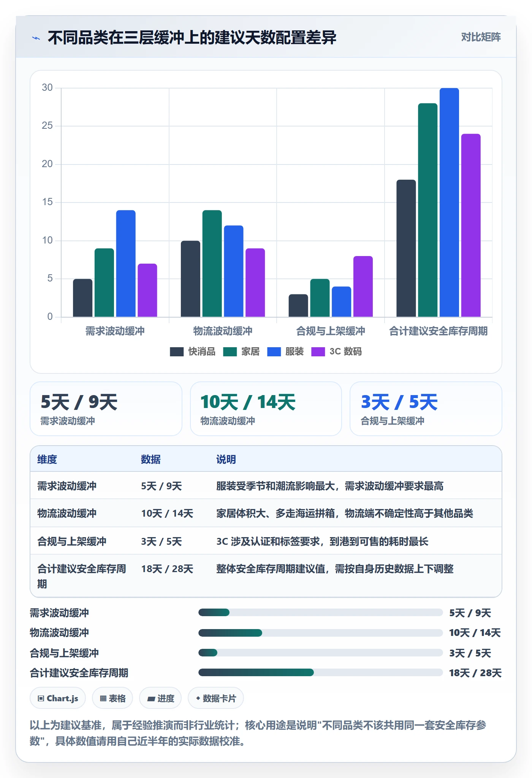This screenshot has width=532, height=778.
Task: Click the 说明 column header
Action: click(226, 459)
